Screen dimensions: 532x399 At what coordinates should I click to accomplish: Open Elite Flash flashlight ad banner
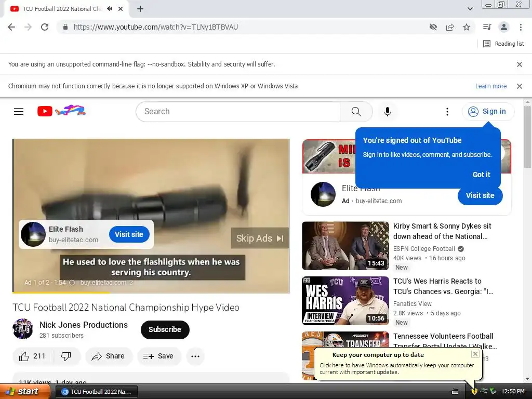pos(328,156)
